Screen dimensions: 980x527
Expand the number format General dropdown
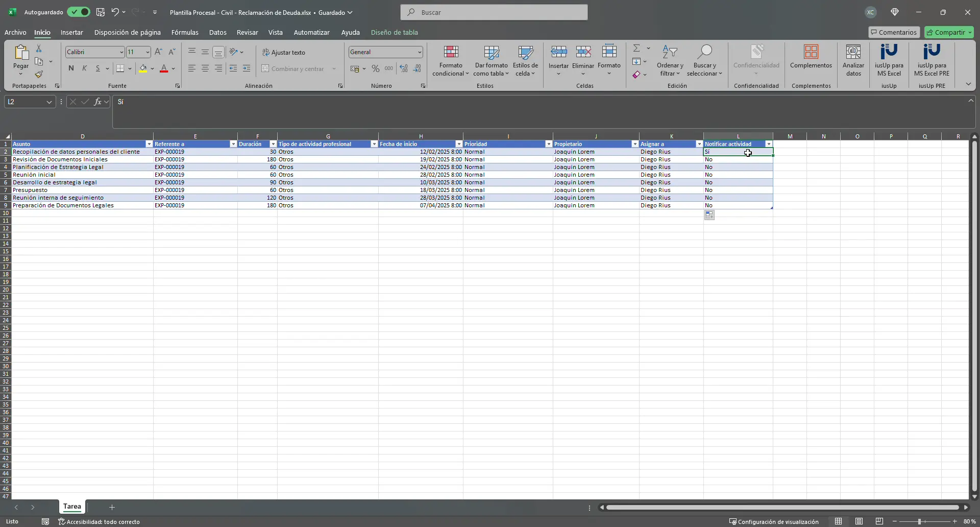419,52
